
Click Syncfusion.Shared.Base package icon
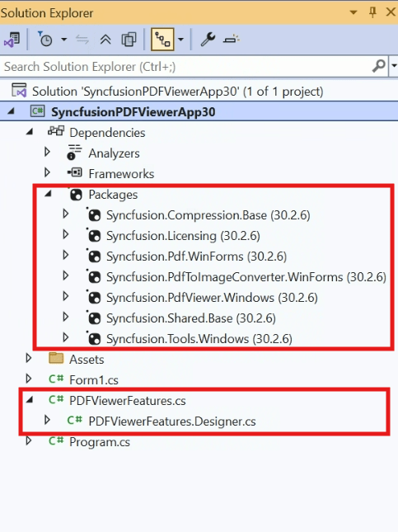point(94,318)
